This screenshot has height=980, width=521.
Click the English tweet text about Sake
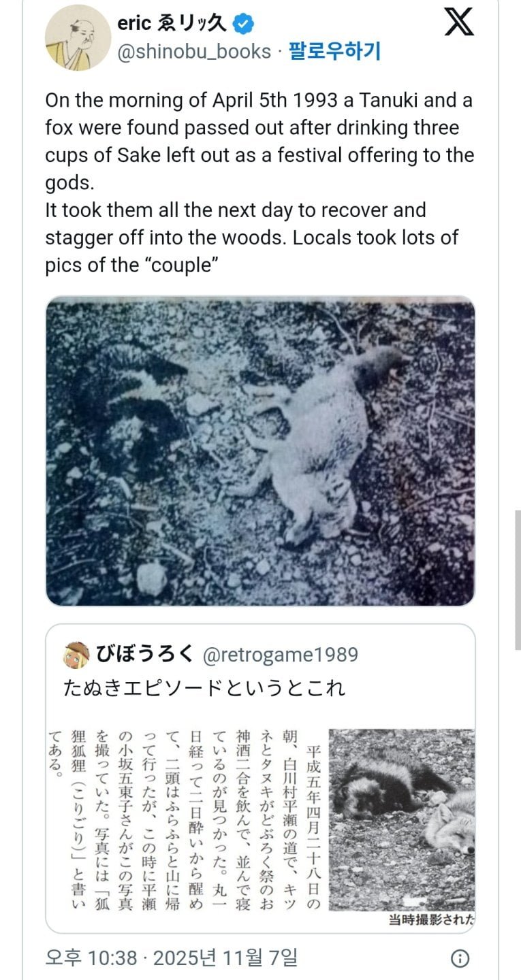pyautogui.click(x=259, y=183)
